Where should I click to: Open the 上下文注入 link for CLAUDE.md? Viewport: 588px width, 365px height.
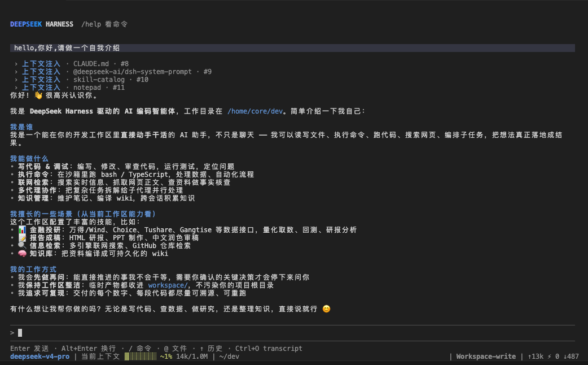pyautogui.click(x=41, y=64)
